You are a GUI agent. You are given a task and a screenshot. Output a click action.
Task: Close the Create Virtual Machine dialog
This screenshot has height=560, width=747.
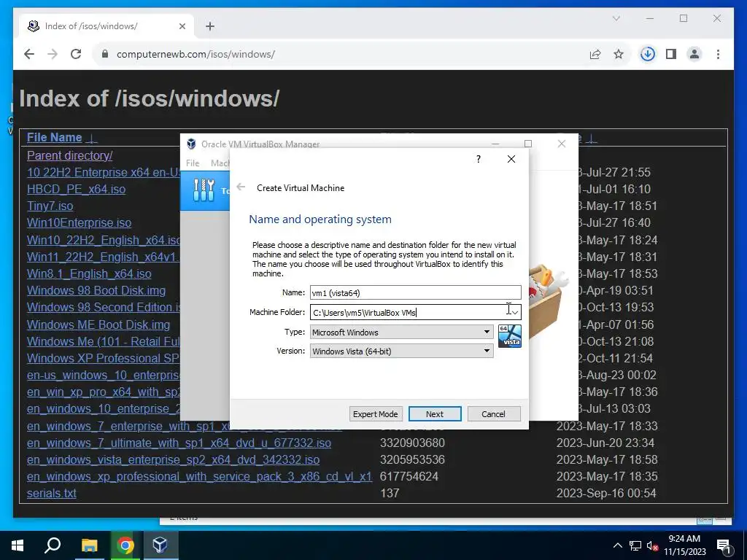(x=511, y=159)
